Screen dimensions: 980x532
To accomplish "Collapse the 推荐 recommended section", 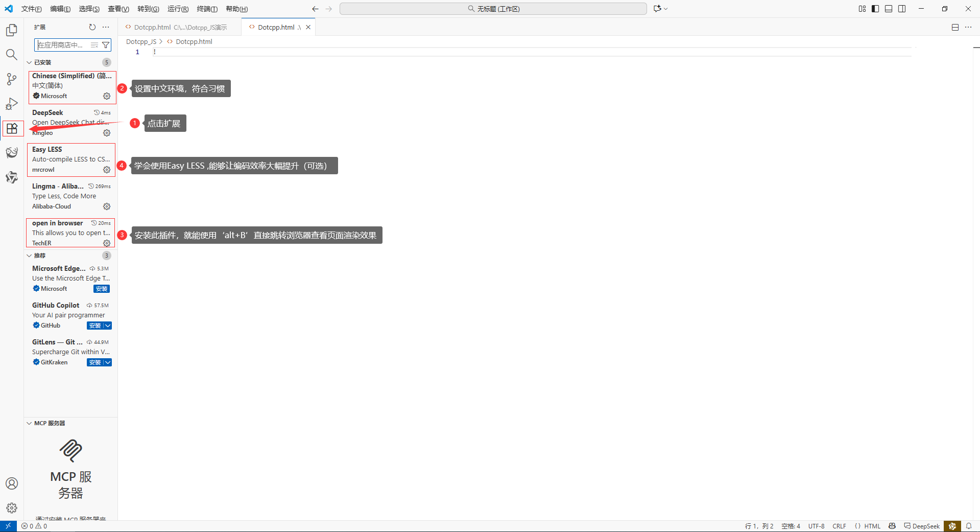I will point(30,256).
